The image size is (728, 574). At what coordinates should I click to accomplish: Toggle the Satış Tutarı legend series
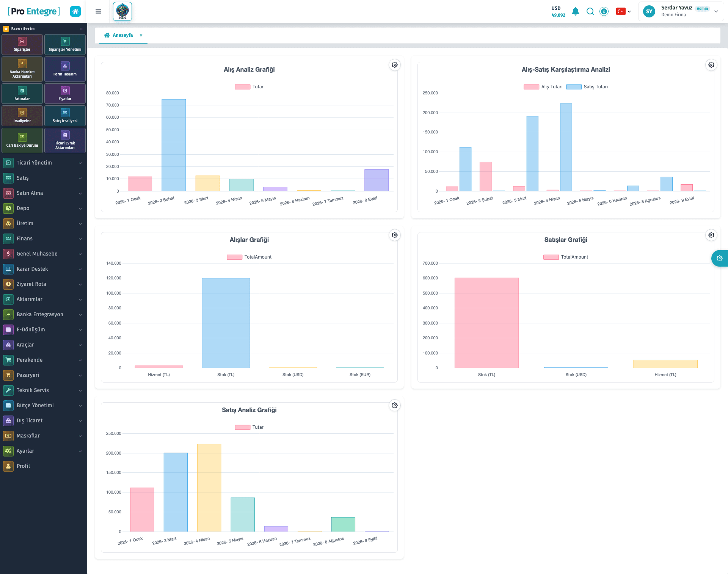[587, 87]
